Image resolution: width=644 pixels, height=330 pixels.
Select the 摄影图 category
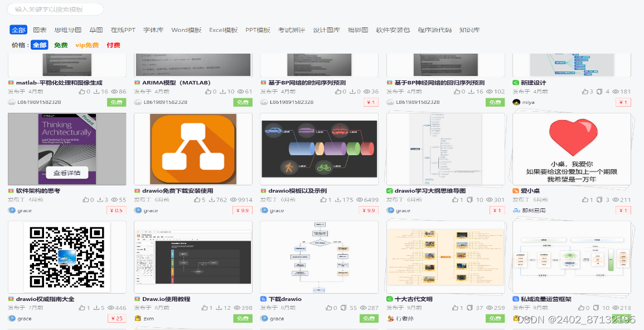click(x=358, y=30)
